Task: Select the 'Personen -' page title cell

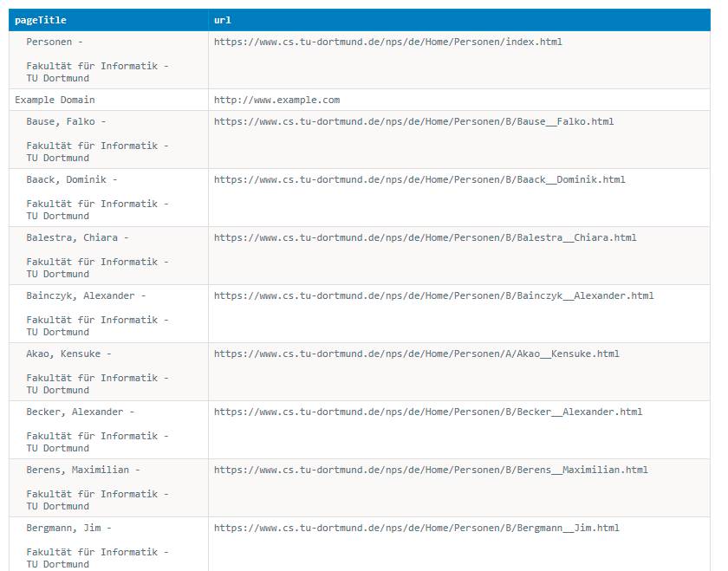Action: point(108,60)
